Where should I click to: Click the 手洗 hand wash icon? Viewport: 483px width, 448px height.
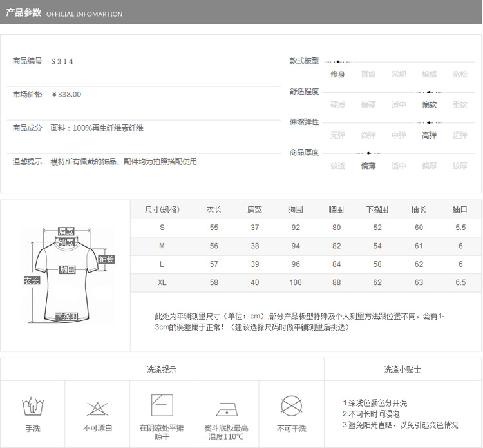click(33, 407)
